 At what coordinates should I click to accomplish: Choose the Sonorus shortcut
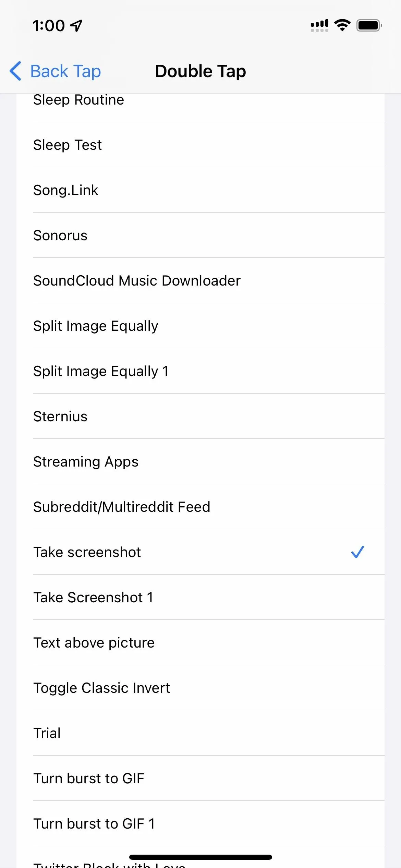click(200, 235)
